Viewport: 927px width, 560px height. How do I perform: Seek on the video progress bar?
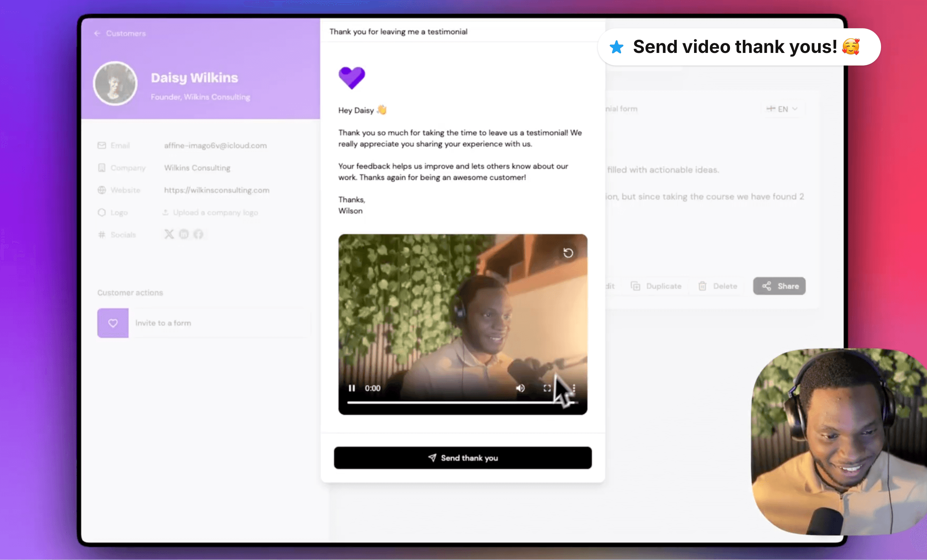click(463, 402)
